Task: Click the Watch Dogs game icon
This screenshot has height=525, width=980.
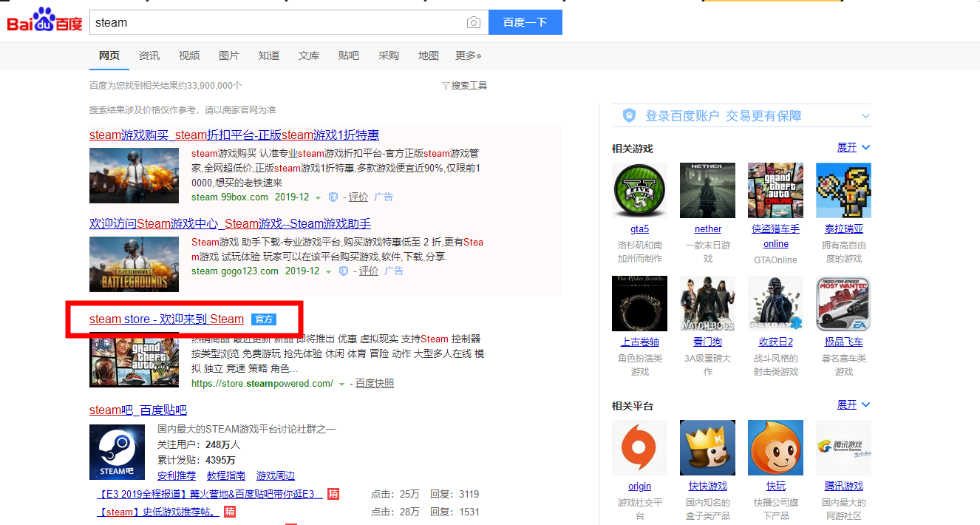Action: pos(707,303)
